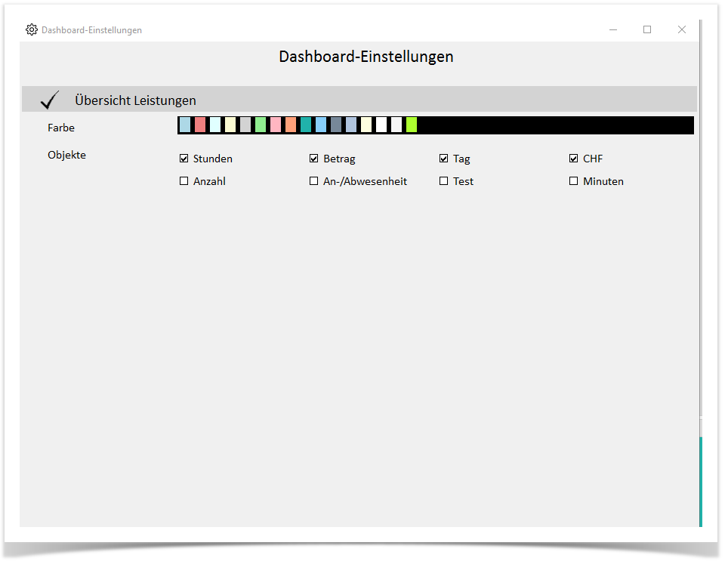Viewport: 728px width, 564px height.
Task: Click the Dashboard-Einstellungen title bar text
Action: 91,30
